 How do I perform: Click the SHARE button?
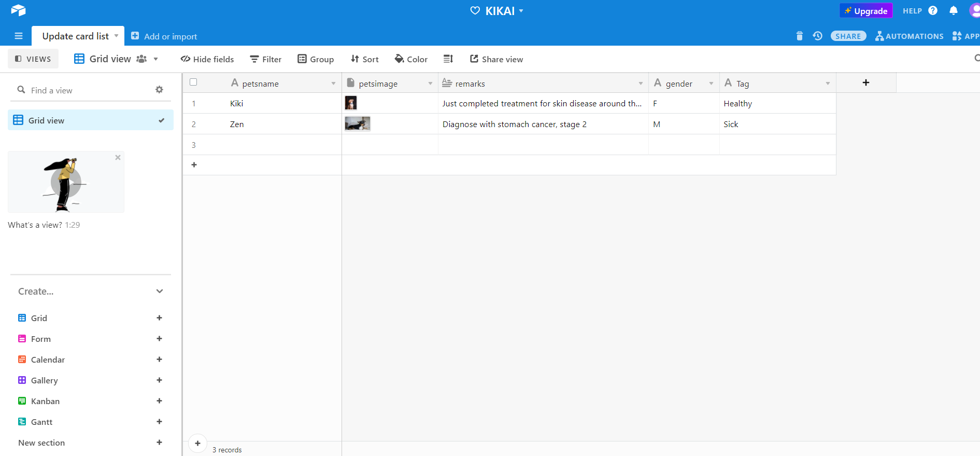coord(848,36)
